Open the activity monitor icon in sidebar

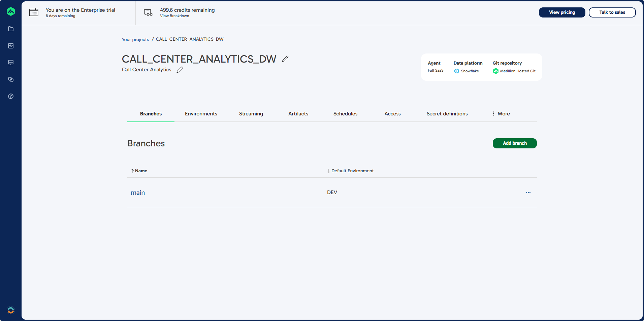pos(11,46)
